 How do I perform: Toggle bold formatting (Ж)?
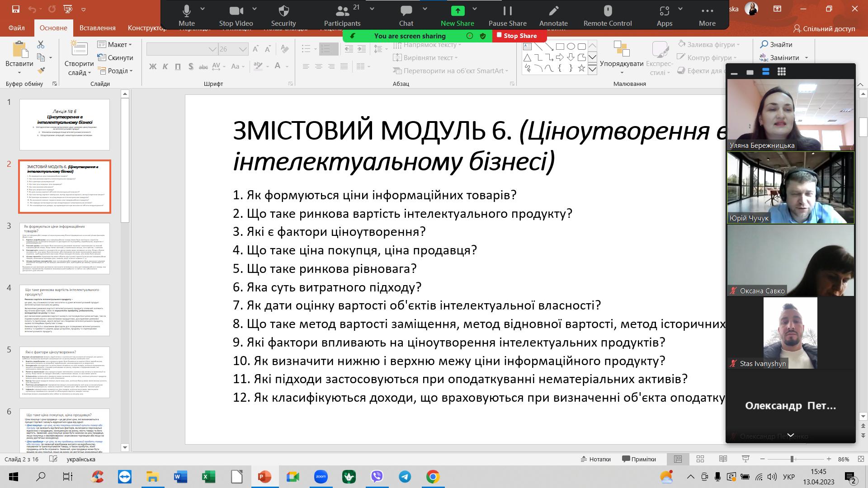[x=152, y=66]
